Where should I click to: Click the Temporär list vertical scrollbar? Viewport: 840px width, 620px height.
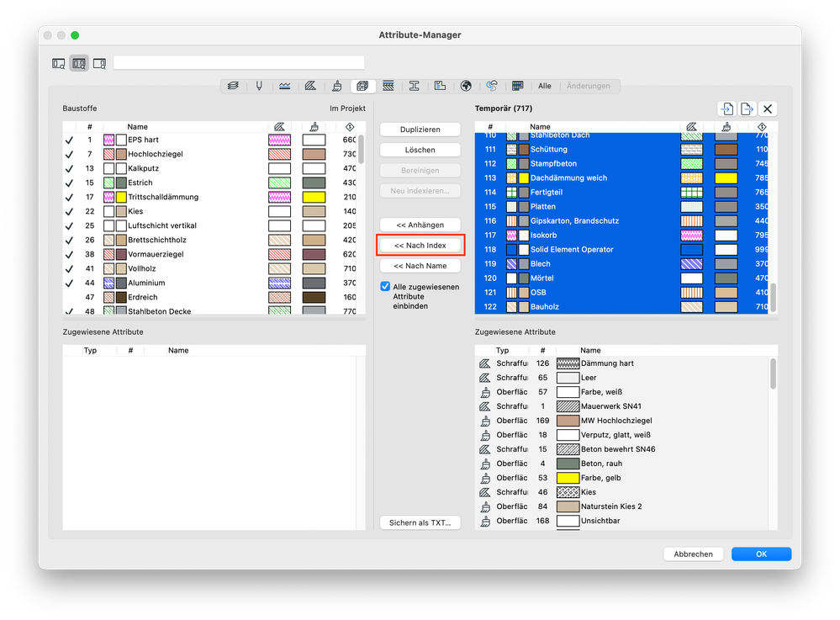[x=773, y=298]
